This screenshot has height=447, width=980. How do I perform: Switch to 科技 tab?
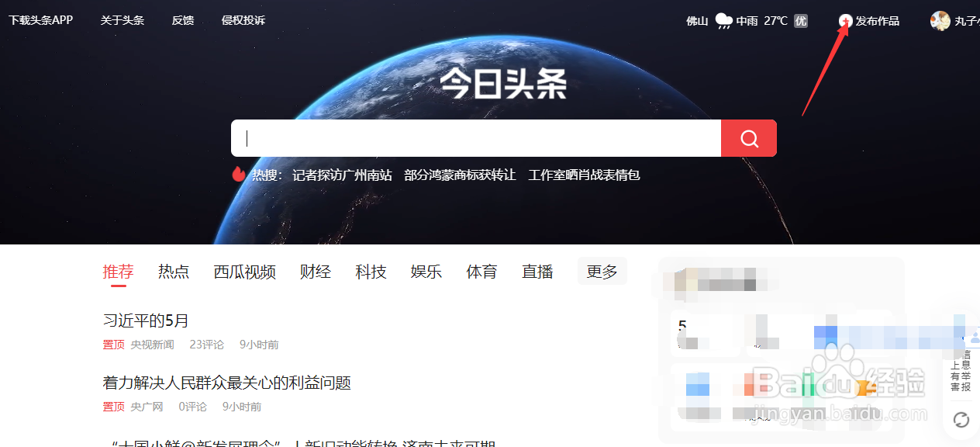(x=371, y=272)
